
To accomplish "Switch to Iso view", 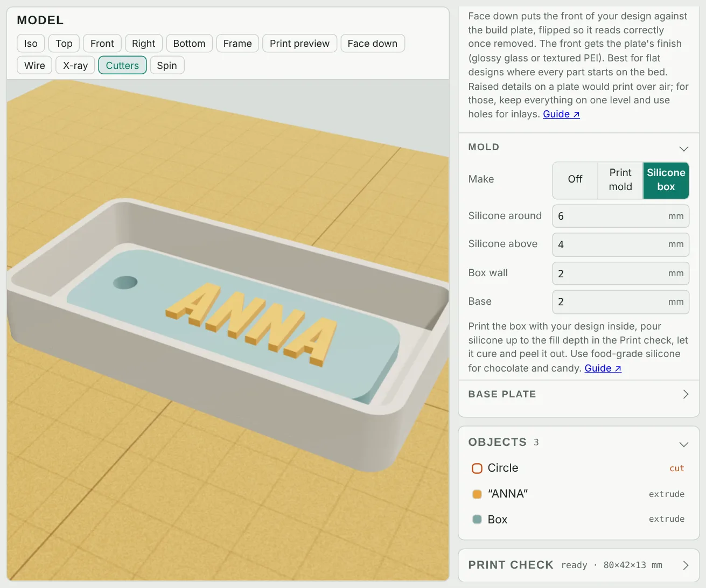I will click(31, 44).
